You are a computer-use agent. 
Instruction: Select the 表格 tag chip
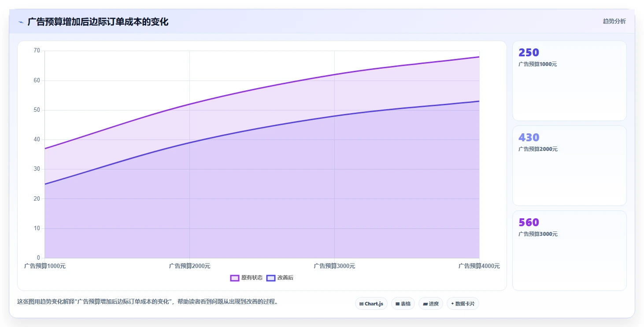tap(403, 304)
